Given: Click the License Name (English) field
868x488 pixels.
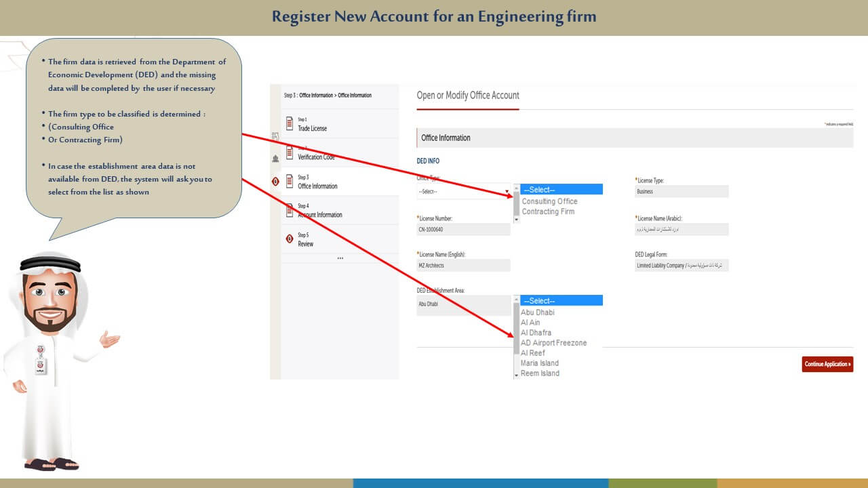Looking at the screenshot, I should tap(463, 266).
